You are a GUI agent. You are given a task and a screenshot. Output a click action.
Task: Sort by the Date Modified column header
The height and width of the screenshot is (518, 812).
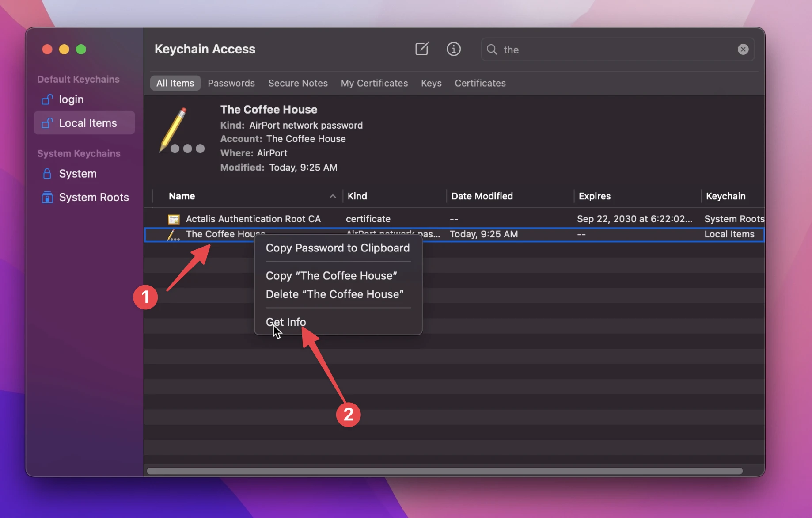[x=482, y=196]
